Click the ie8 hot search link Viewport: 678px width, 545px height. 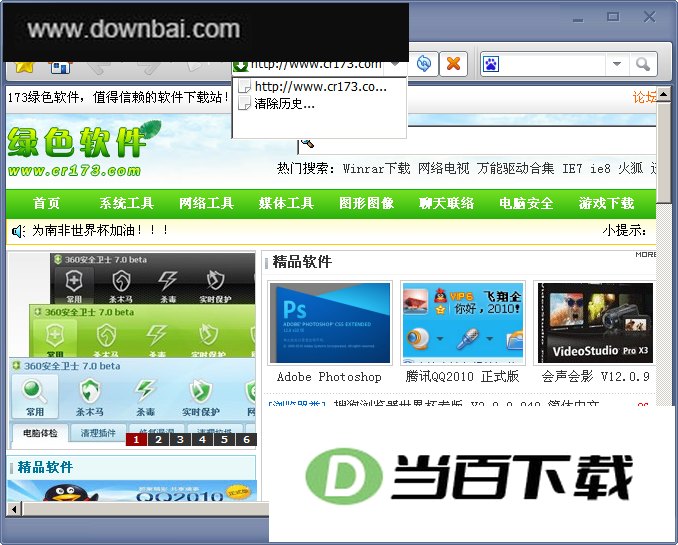[x=600, y=168]
